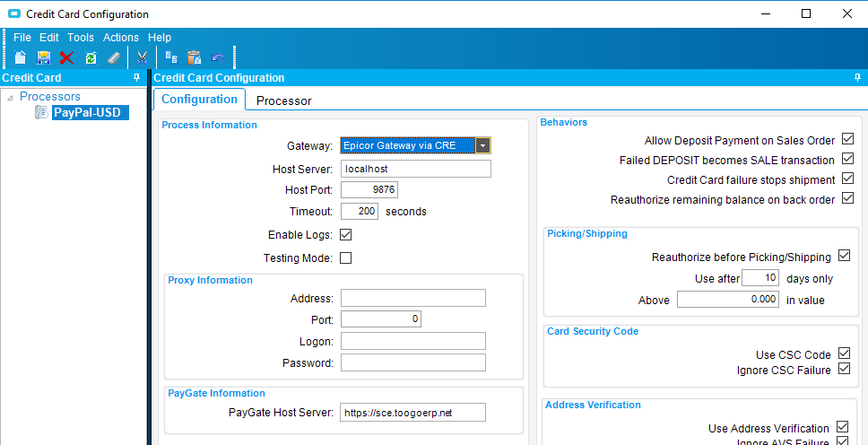Select PayPal-USD in the tree
Image resolution: width=868 pixels, height=445 pixels.
coord(91,113)
